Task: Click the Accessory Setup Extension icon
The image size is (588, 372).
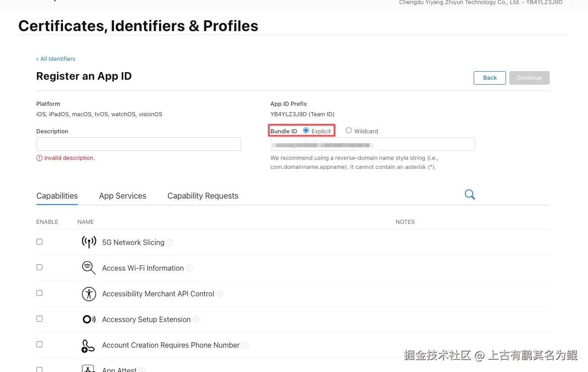Action: point(89,319)
